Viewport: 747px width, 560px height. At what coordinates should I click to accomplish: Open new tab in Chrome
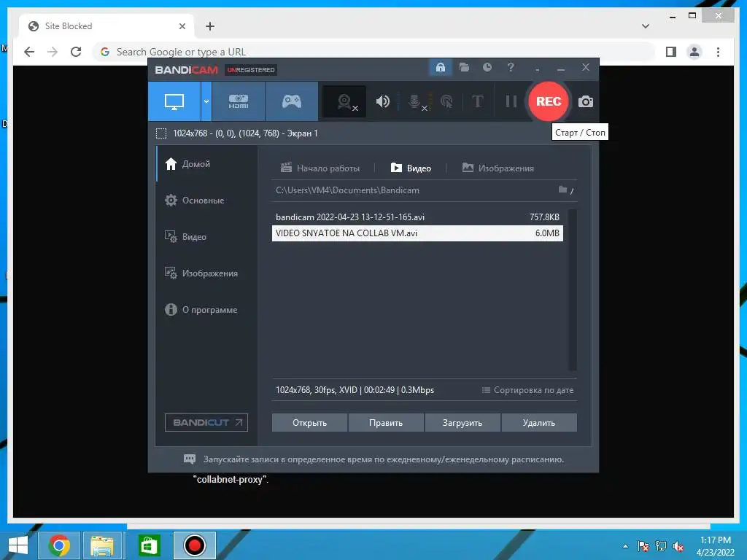(210, 26)
